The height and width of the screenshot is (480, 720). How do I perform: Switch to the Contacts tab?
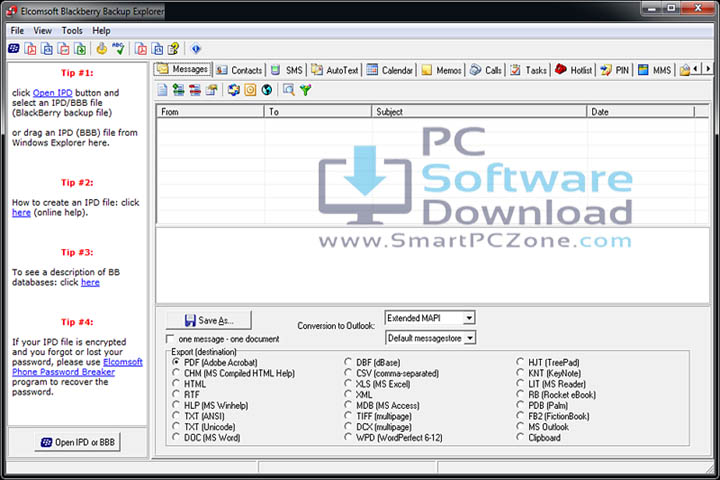click(240, 70)
